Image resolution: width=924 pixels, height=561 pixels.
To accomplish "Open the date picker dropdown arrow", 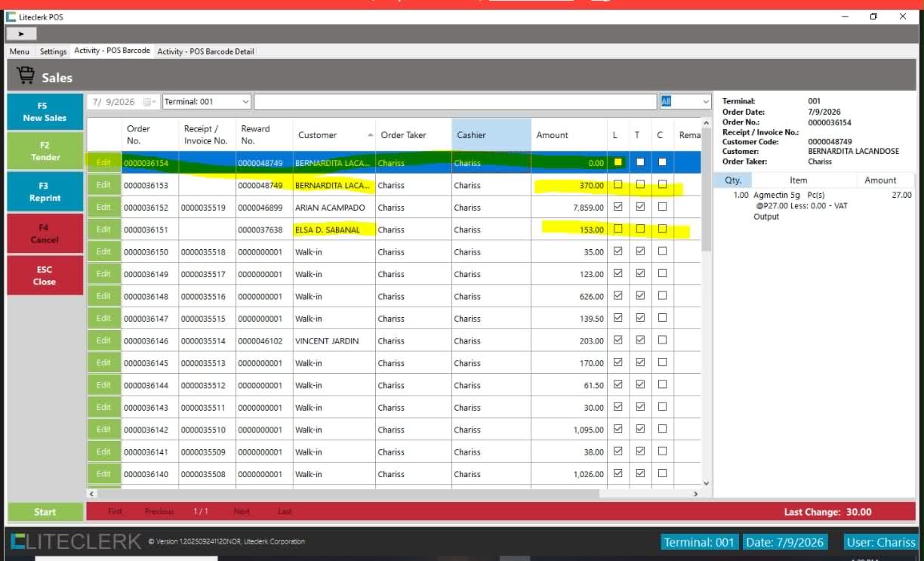I will pyautogui.click(x=156, y=102).
